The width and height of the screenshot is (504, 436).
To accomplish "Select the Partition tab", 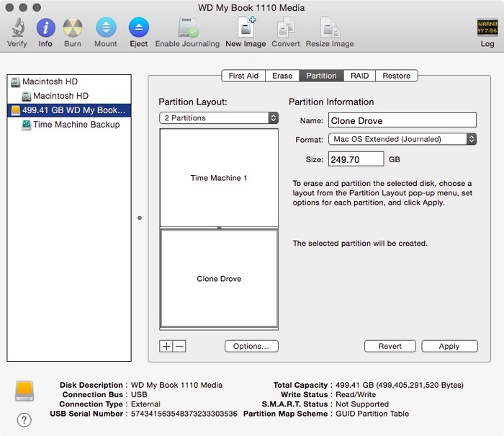I will point(321,76).
